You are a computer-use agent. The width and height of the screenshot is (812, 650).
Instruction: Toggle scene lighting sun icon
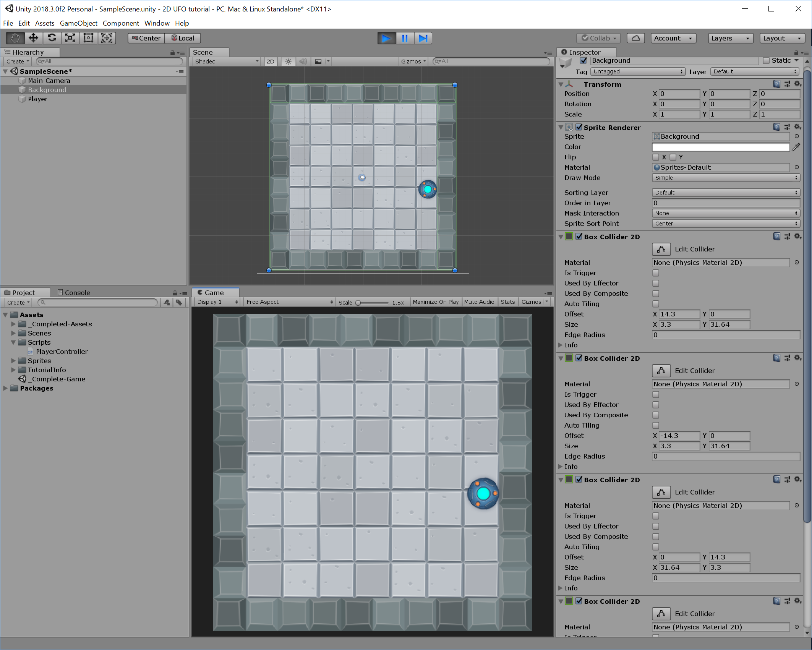[x=288, y=62]
